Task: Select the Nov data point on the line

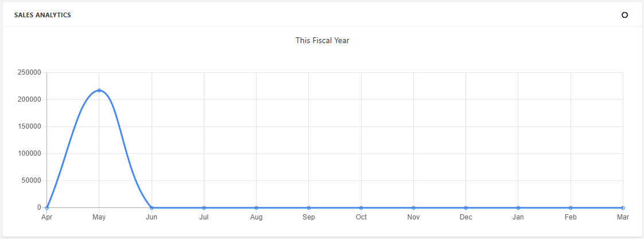Action: [x=413, y=207]
